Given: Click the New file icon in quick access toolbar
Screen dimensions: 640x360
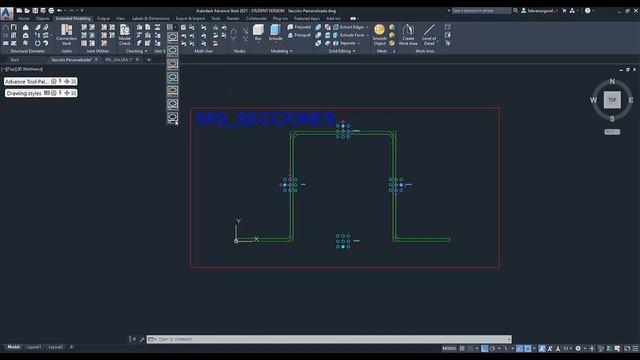Looking at the screenshot, I should click(x=19, y=11).
